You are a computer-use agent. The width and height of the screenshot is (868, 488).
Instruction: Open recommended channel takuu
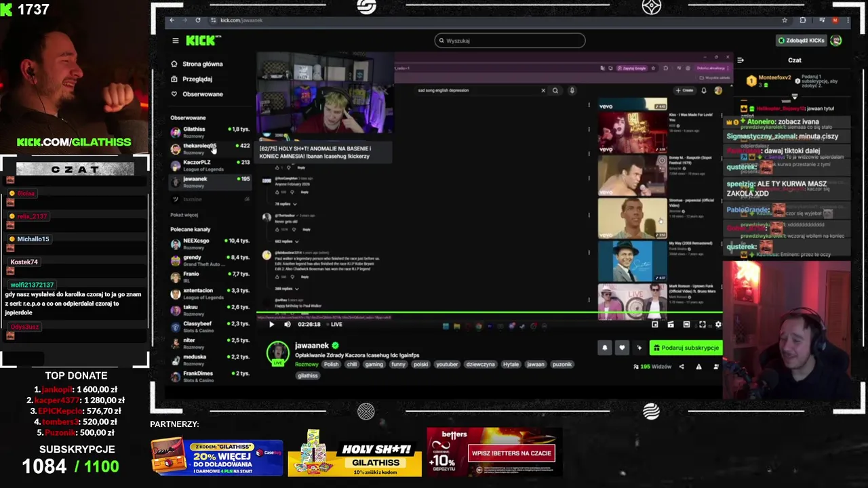click(210, 310)
